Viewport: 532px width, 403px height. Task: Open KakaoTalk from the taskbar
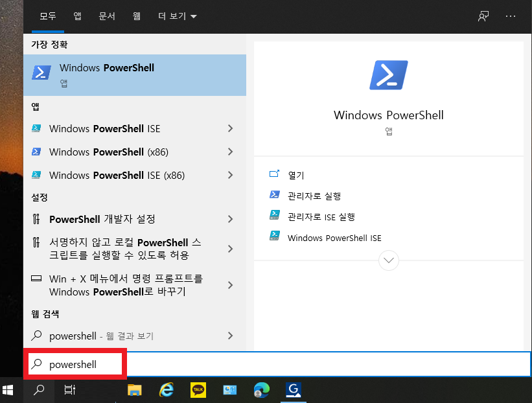point(198,390)
